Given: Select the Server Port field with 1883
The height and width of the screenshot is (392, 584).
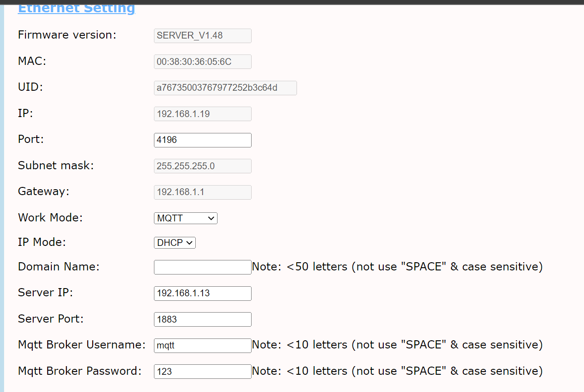Looking at the screenshot, I should (203, 319).
